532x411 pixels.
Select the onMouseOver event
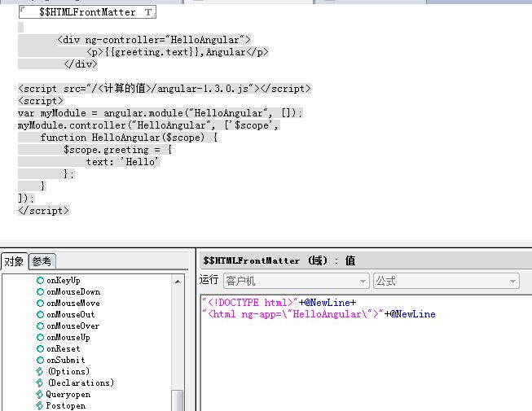(x=73, y=326)
